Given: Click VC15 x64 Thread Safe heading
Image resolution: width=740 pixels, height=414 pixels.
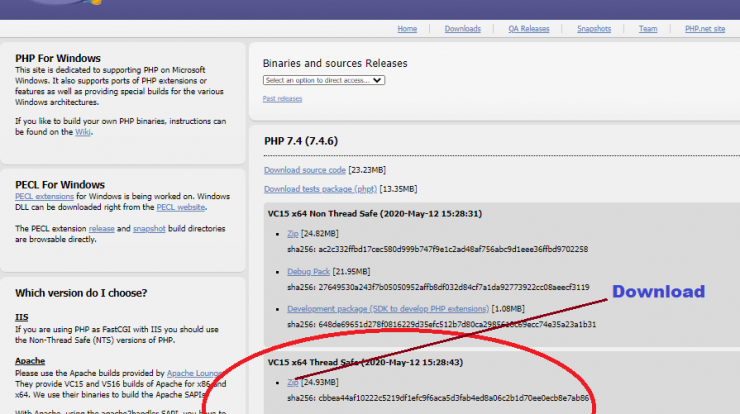Looking at the screenshot, I should pos(365,363).
